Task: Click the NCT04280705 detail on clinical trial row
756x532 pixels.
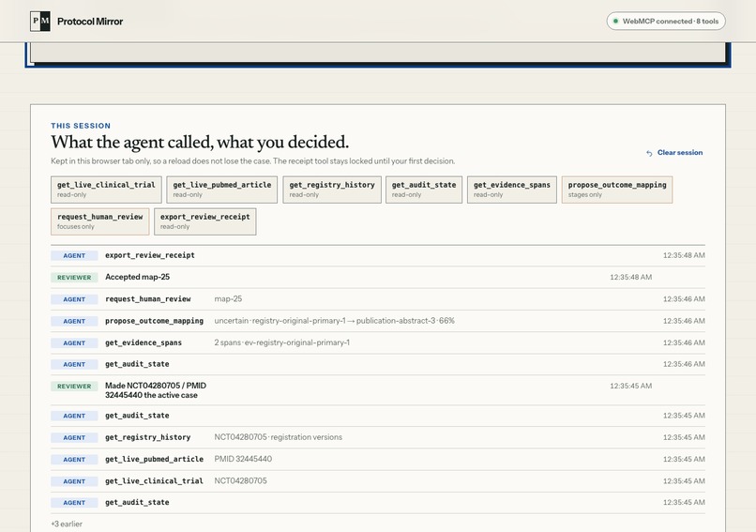Action: coord(241,481)
